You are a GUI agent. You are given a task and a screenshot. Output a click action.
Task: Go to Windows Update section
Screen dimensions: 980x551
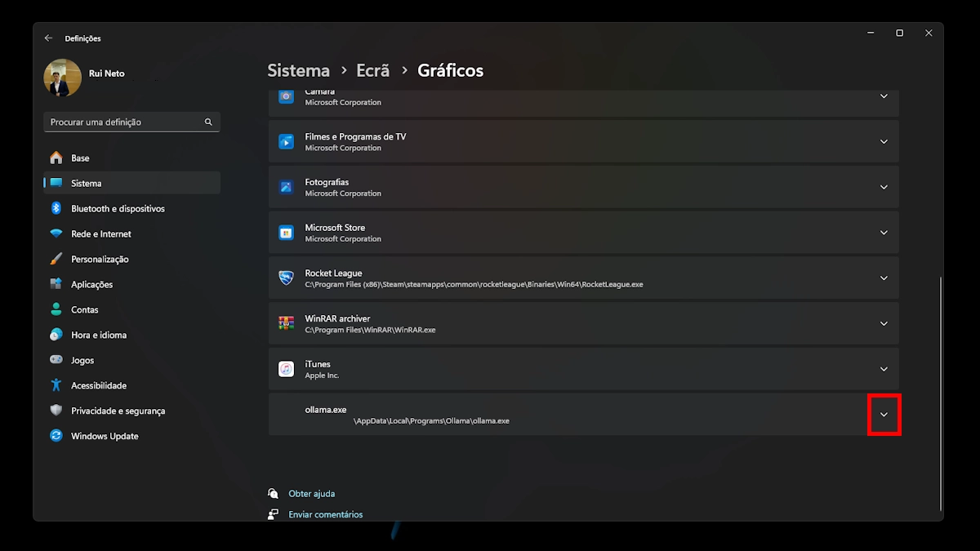[105, 436]
